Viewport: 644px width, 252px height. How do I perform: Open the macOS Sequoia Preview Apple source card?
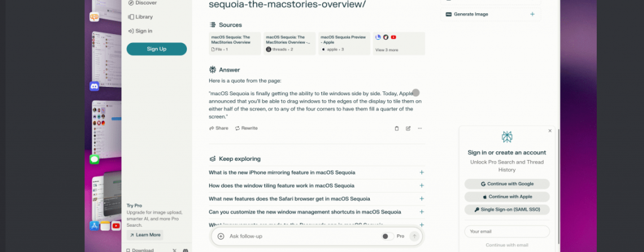344,43
